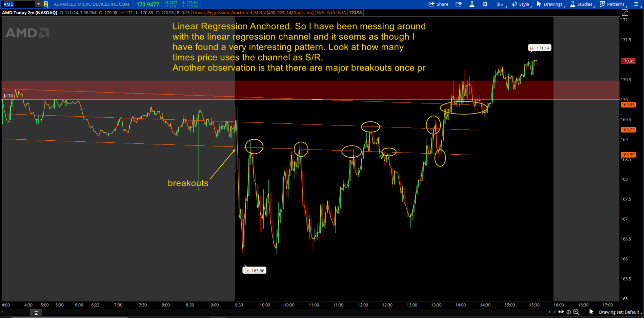Click the pan crosshair icon

pos(569,312)
